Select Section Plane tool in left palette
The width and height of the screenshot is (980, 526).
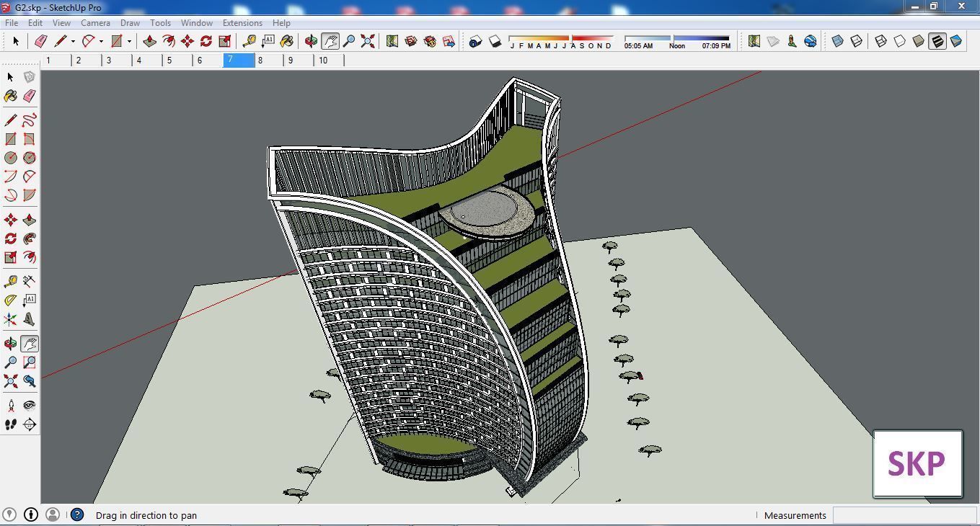[30, 424]
